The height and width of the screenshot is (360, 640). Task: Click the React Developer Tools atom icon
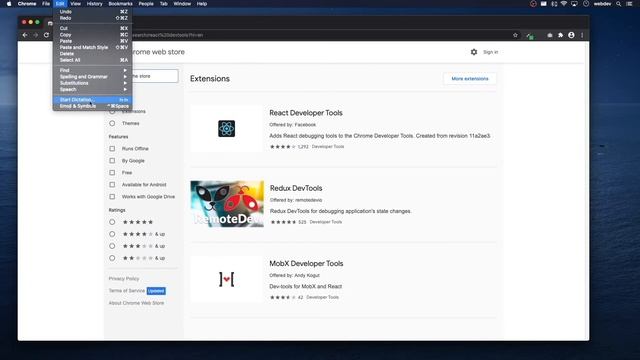pyautogui.click(x=227, y=129)
